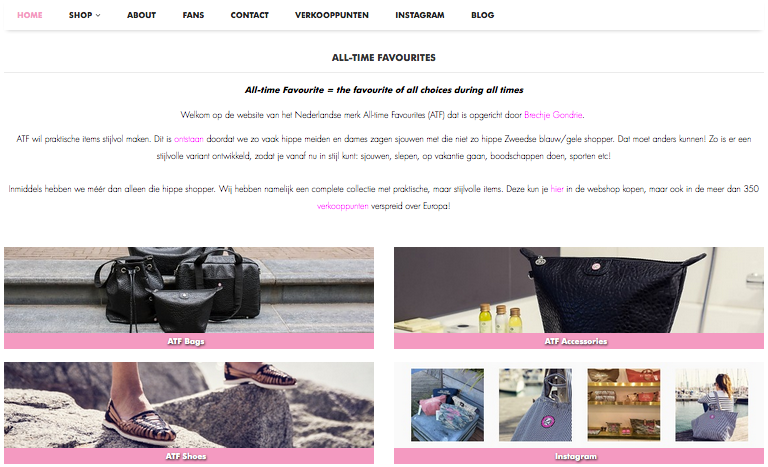Open the FANS menu item
This screenshot has height=467, width=768.
[193, 15]
